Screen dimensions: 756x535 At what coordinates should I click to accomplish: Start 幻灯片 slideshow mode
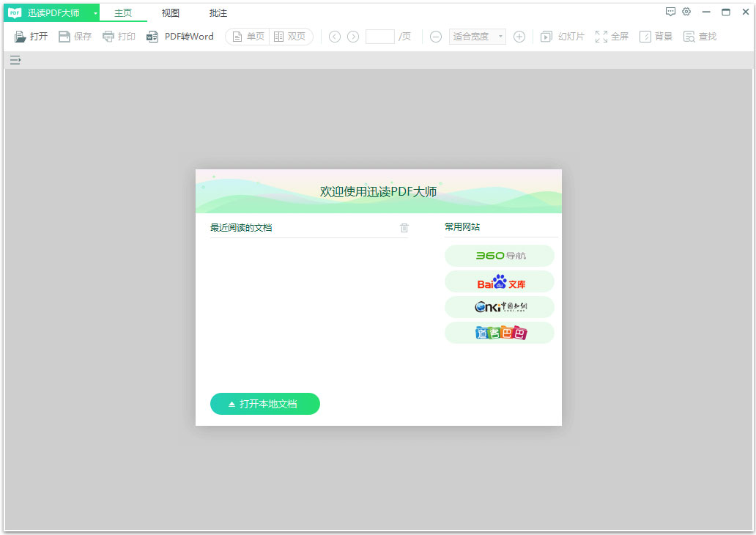pyautogui.click(x=562, y=37)
